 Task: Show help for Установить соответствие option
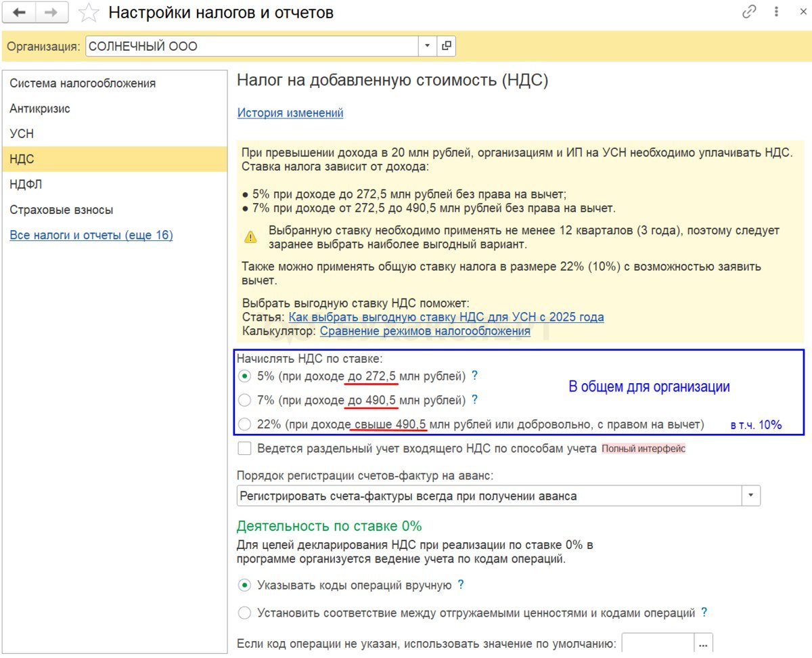tap(704, 613)
